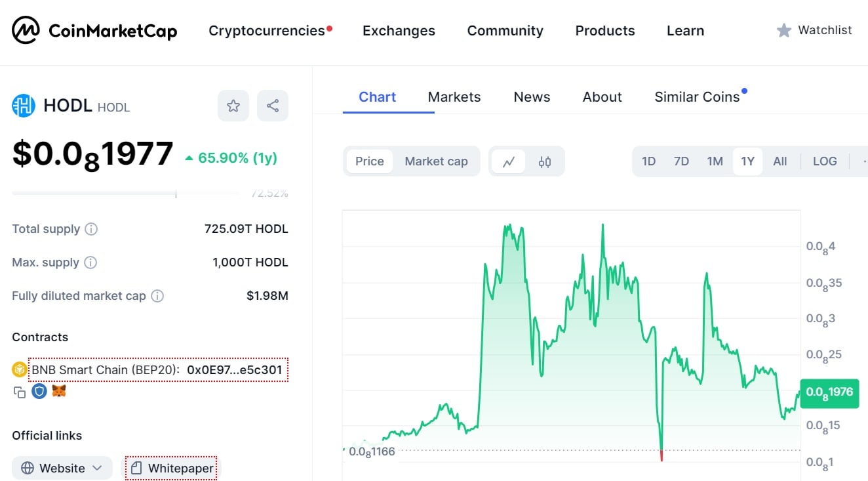Image resolution: width=868 pixels, height=481 pixels.
Task: Switch to the Markets tab
Action: [454, 96]
